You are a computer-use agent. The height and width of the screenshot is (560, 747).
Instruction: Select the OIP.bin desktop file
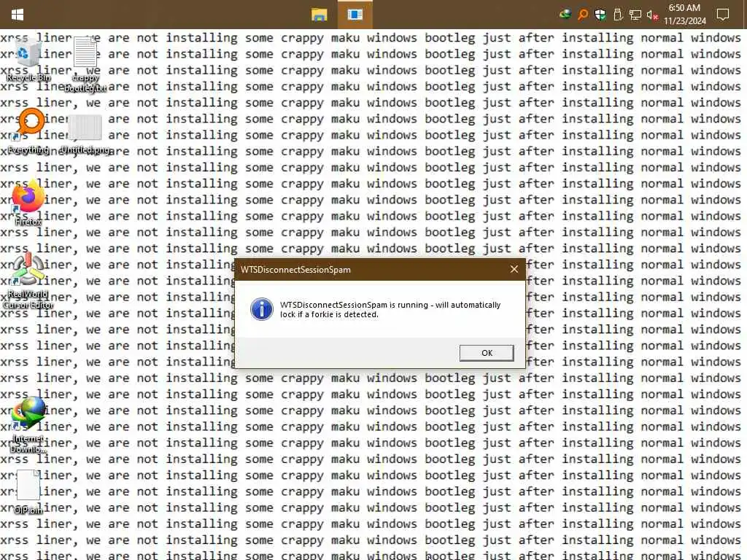tap(28, 491)
